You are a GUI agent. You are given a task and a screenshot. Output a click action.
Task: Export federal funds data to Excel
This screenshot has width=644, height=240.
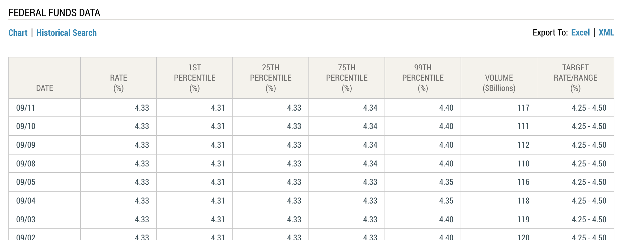coord(580,33)
